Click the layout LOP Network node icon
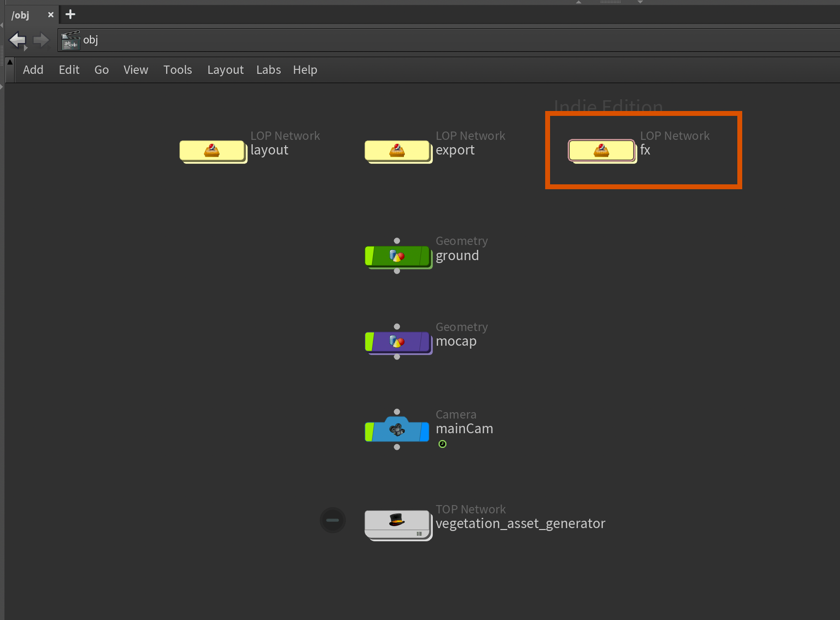Image resolution: width=840 pixels, height=620 pixels. 212,150
